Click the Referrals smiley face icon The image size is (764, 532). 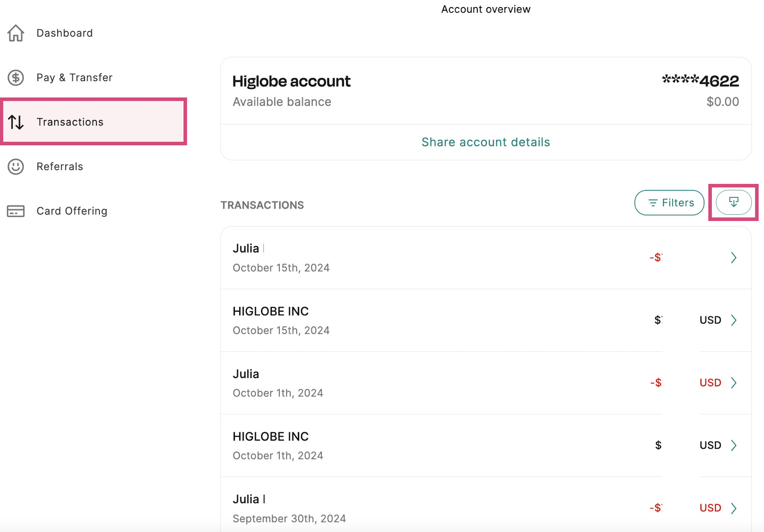[16, 167]
